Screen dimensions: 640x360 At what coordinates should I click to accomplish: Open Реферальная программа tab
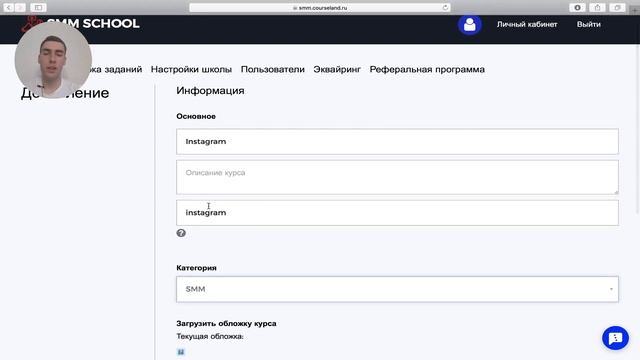click(427, 69)
